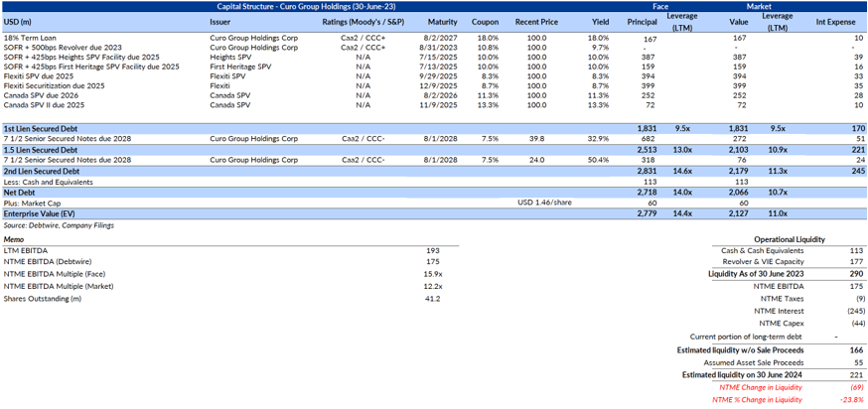Screen dimensions: 868x409
Task: Click Estimated liquidity on 30 June 2024 label
Action: pos(741,374)
